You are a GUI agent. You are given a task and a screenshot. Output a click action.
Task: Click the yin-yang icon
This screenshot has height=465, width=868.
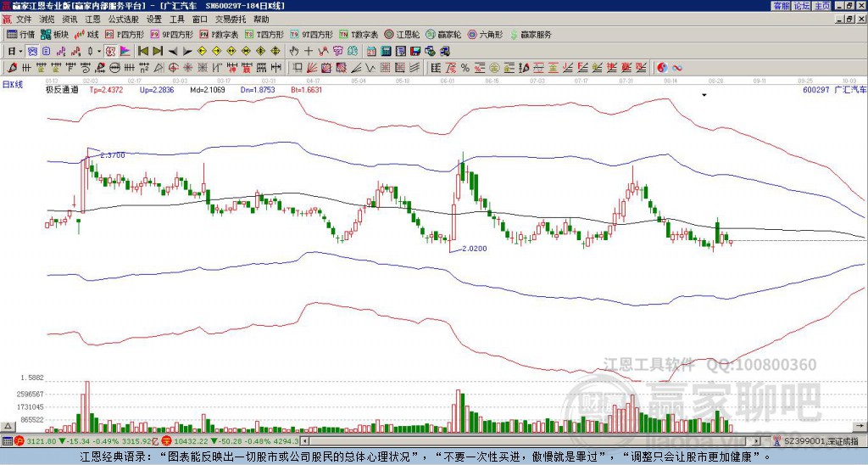[x=662, y=68]
